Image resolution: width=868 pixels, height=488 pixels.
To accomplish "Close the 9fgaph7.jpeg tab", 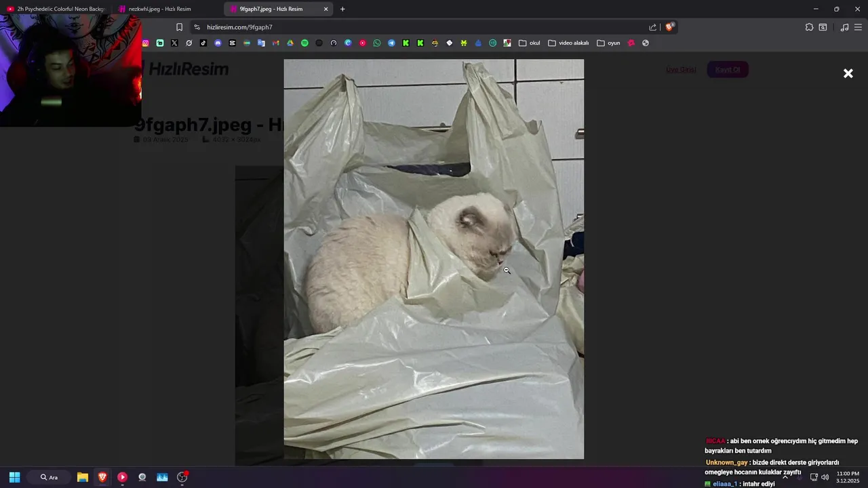I will 326,9.
